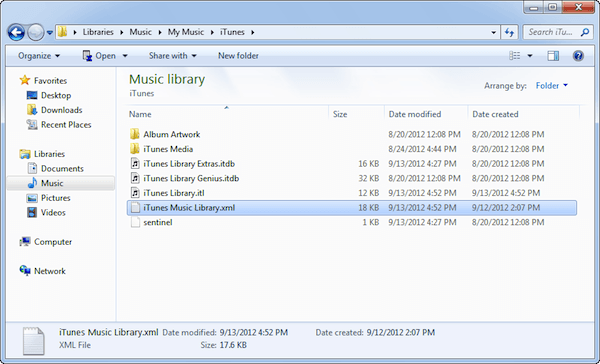
Task: Select iTunes Library.itl file name
Action: coord(174,193)
